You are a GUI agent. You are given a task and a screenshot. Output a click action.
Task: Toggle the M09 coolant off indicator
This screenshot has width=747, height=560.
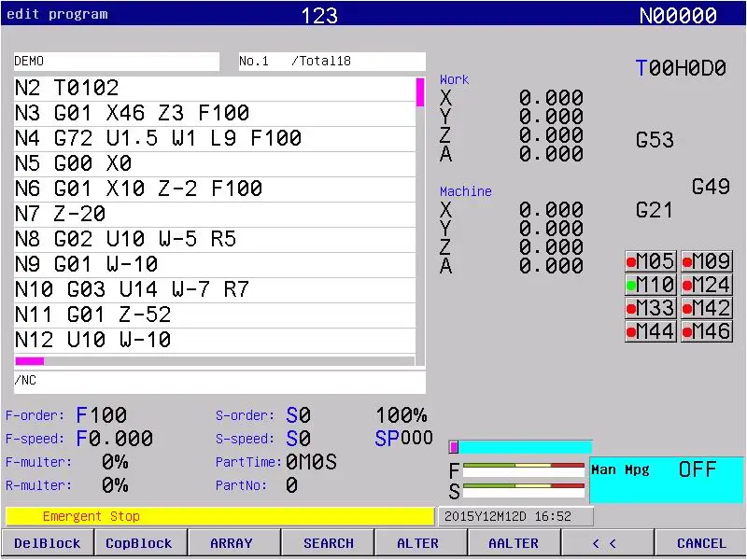pyautogui.click(x=707, y=261)
